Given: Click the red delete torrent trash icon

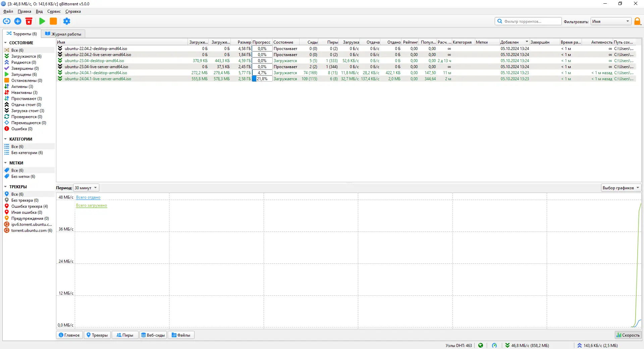Looking at the screenshot, I should 29,21.
